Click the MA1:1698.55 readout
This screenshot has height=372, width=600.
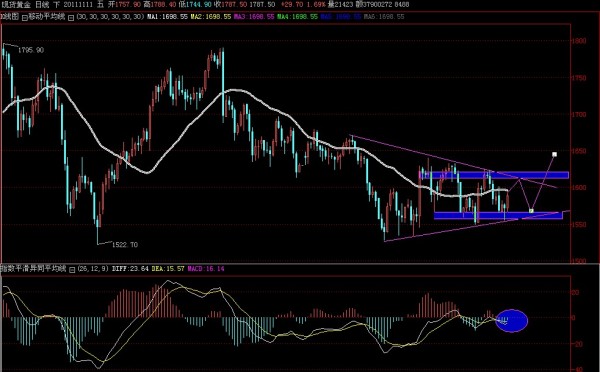click(x=168, y=17)
